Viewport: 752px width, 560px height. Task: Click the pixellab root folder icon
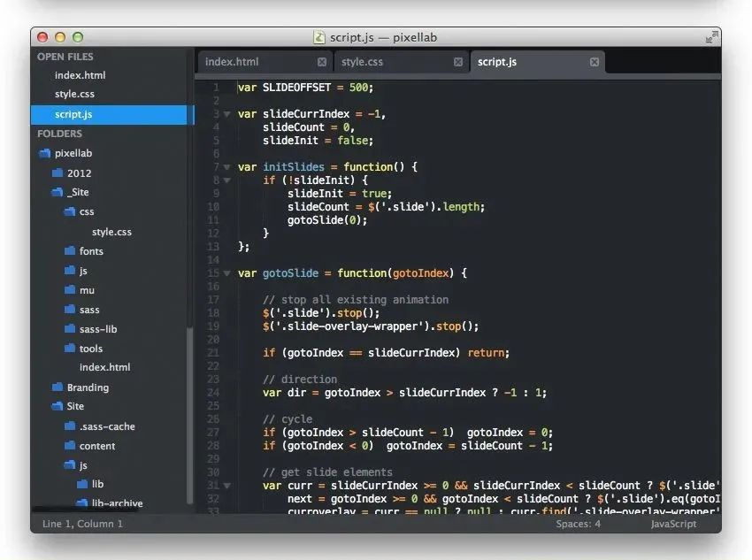click(44, 153)
